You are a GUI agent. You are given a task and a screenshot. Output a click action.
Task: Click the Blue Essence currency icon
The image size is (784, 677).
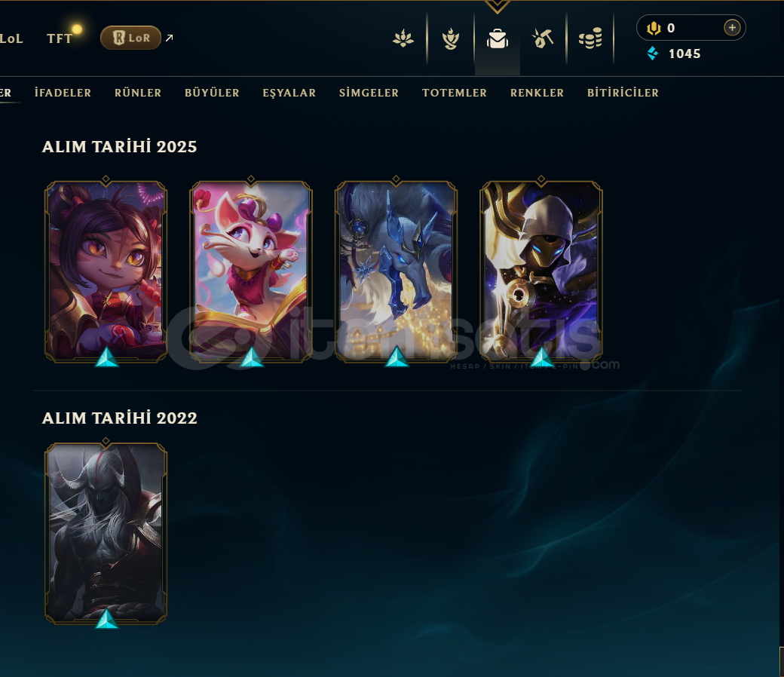point(653,53)
